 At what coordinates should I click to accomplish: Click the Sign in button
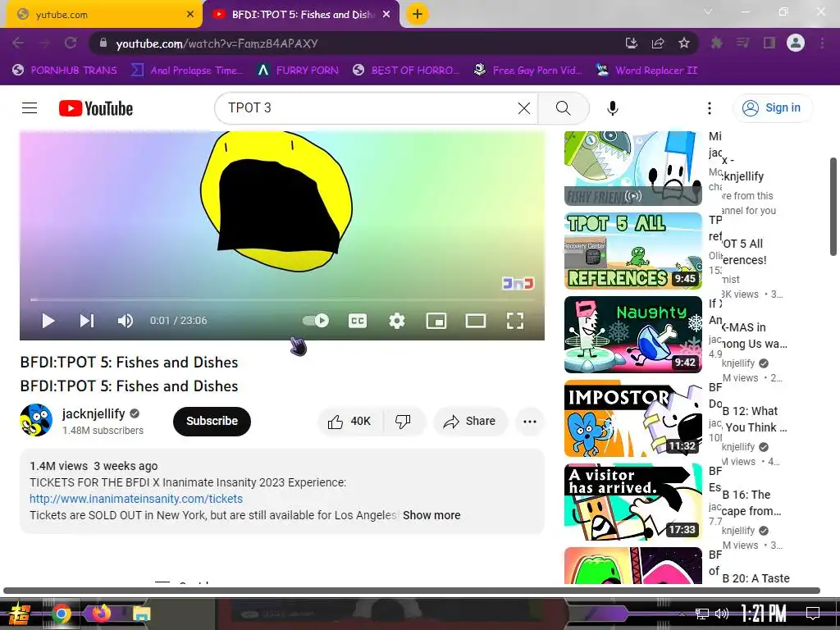[x=772, y=108]
